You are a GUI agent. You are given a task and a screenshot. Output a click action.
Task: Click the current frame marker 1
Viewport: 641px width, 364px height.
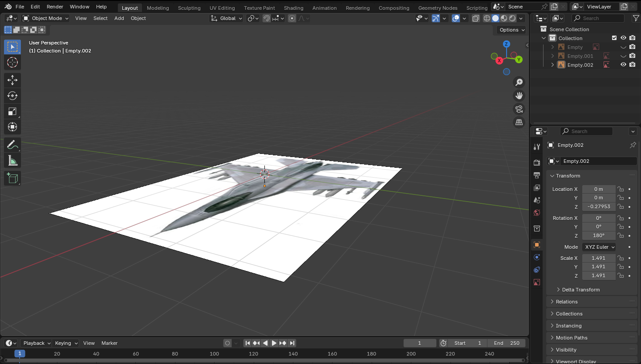click(20, 354)
